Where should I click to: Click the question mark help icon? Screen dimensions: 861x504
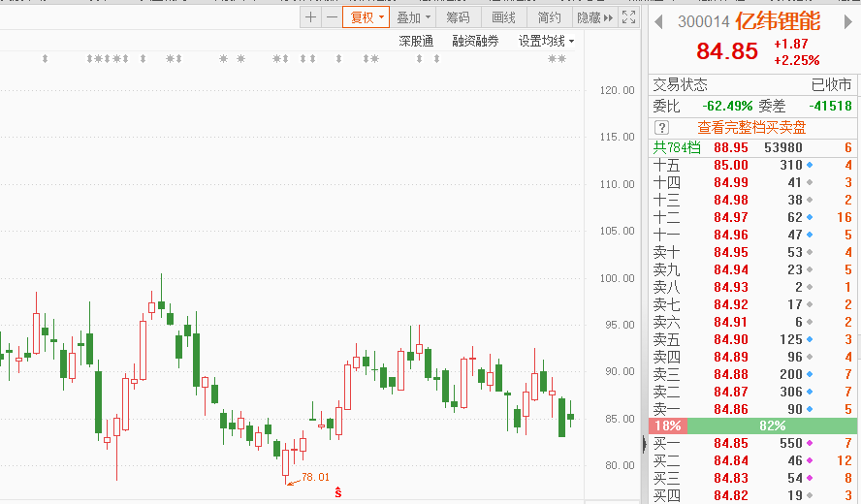[x=661, y=128]
